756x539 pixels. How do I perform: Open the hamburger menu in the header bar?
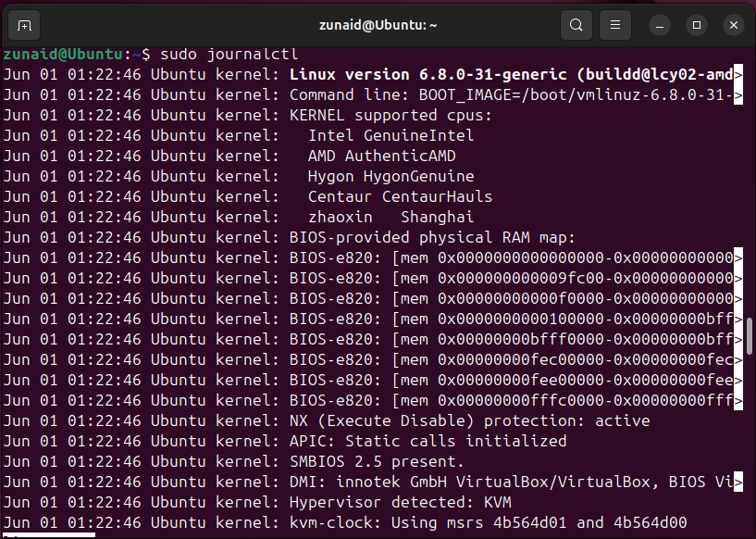pos(614,25)
